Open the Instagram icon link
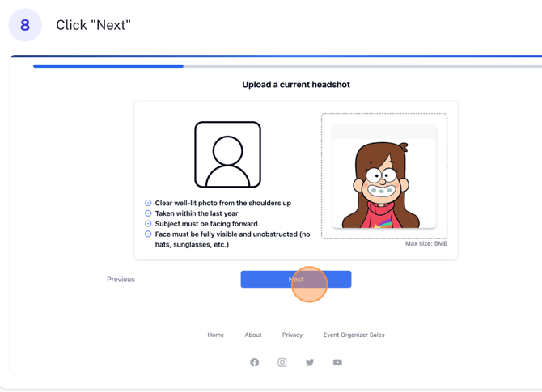 coord(282,362)
